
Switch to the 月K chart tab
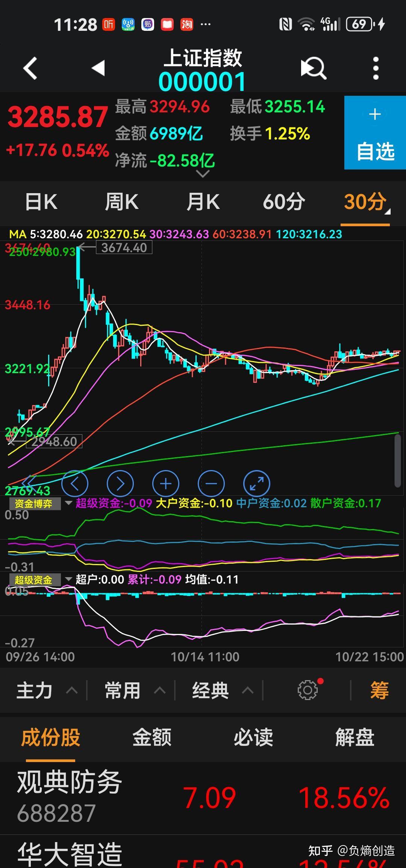(203, 202)
